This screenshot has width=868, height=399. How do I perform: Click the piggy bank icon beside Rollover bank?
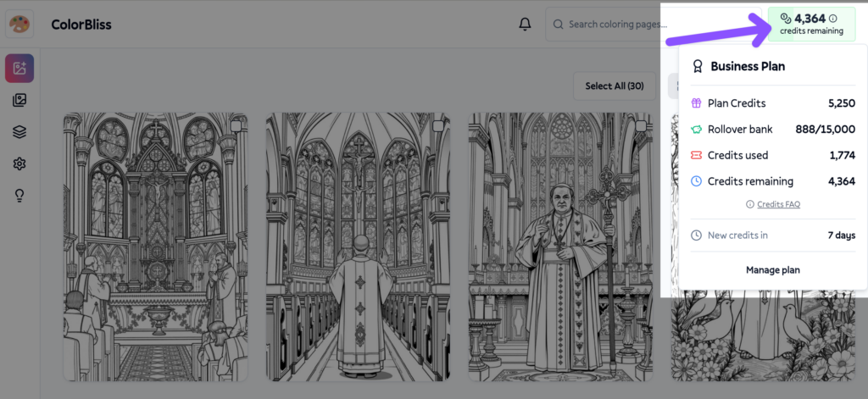(x=697, y=129)
